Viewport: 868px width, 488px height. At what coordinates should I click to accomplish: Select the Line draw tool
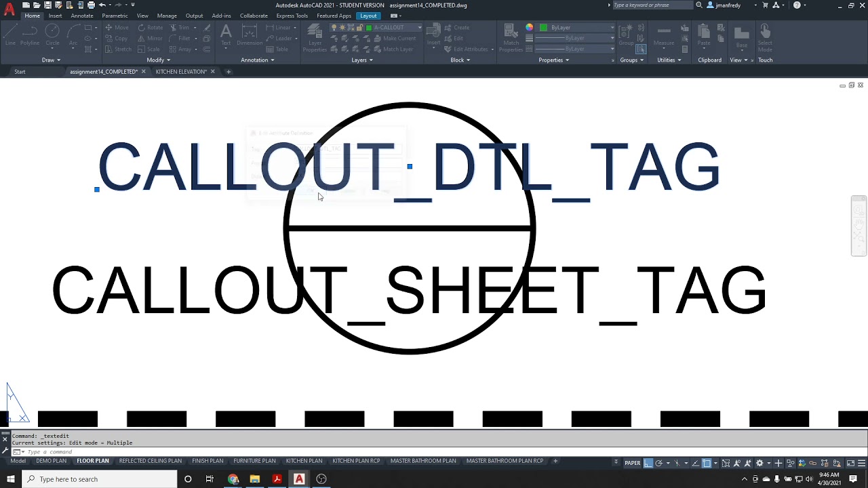pyautogui.click(x=10, y=35)
